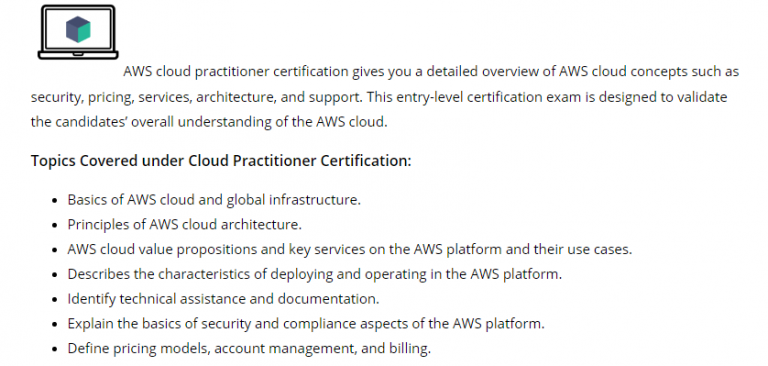
Task: Click the cube graphic inside laptop screen
Action: click(78, 29)
